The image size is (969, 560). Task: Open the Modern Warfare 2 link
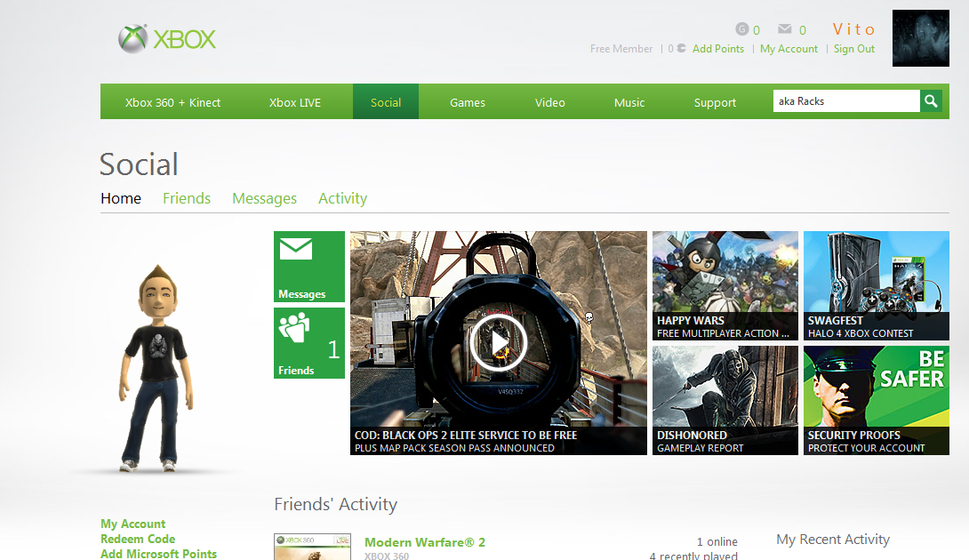pos(425,542)
